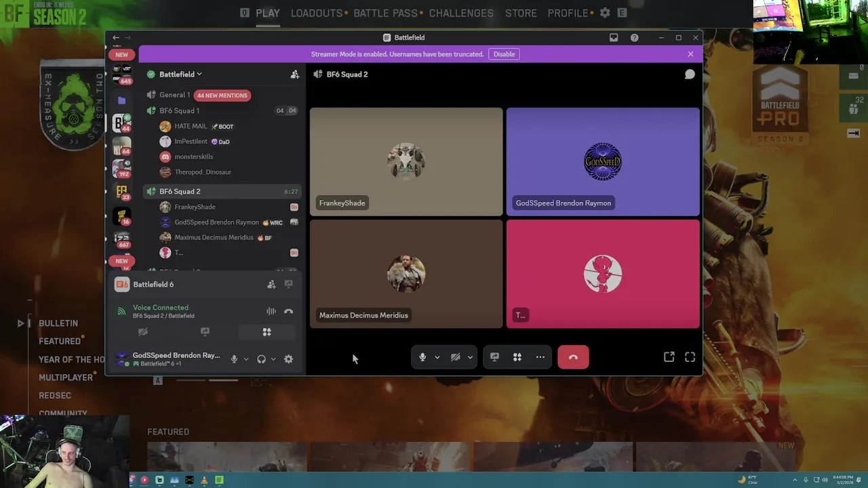
Task: Start an activity in call bar
Action: coord(517,357)
